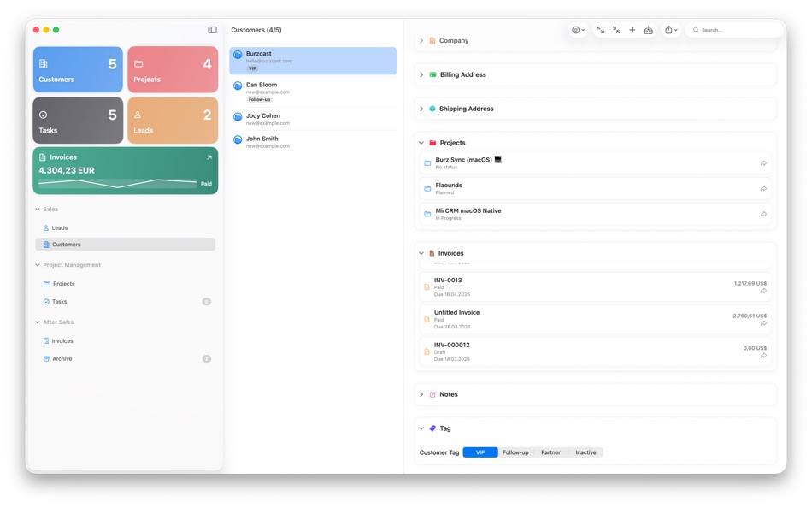Click the Dan Bloom avatar icon

238,86
